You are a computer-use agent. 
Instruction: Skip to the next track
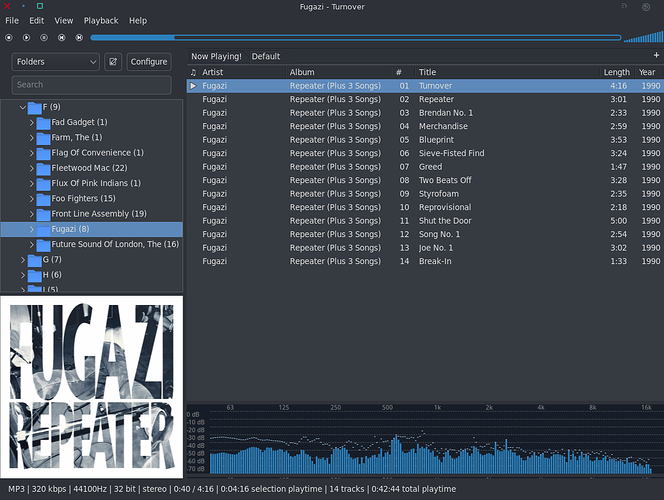pyautogui.click(x=79, y=38)
